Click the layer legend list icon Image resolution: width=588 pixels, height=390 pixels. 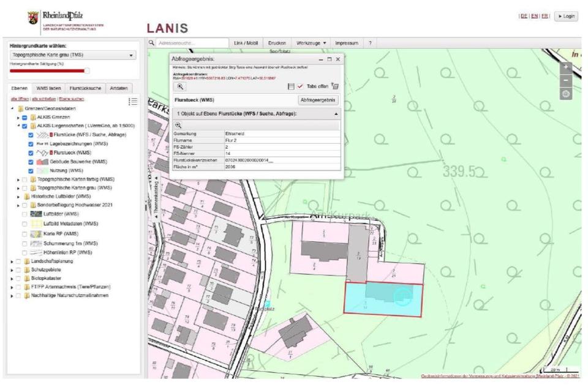coord(133,102)
